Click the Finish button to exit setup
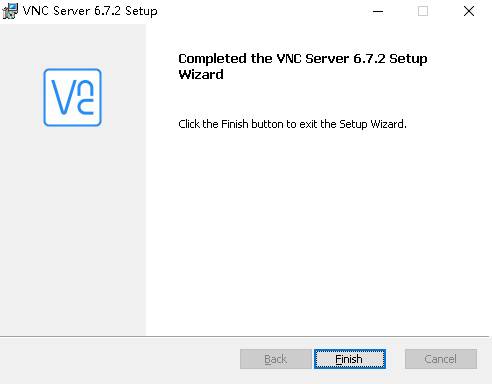Screen dimensions: 492x384 [350, 359]
